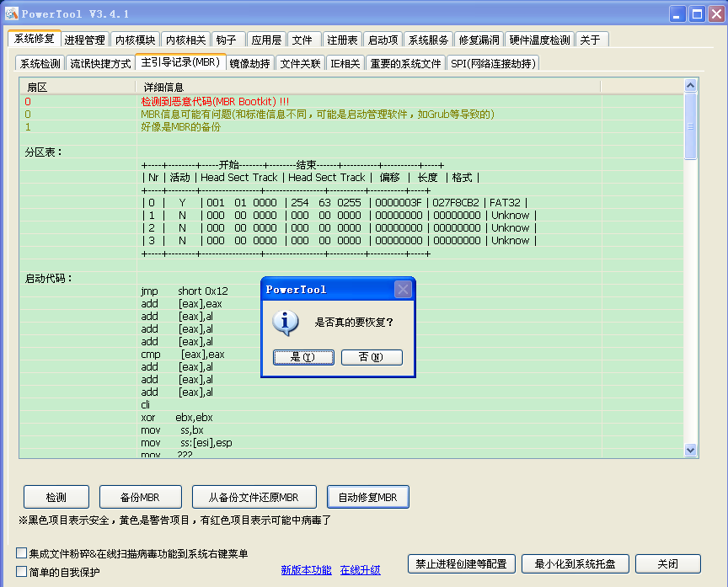Select the 镜像劫持 sub-tab

(249, 63)
